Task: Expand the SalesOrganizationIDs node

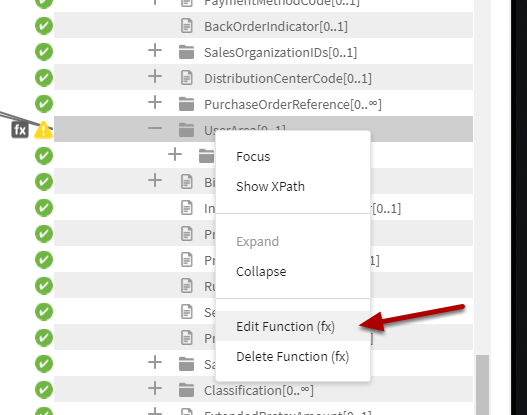Action: [x=155, y=51]
